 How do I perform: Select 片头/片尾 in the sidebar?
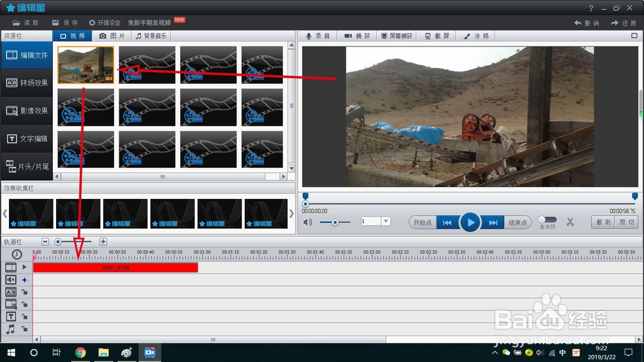coord(26,166)
